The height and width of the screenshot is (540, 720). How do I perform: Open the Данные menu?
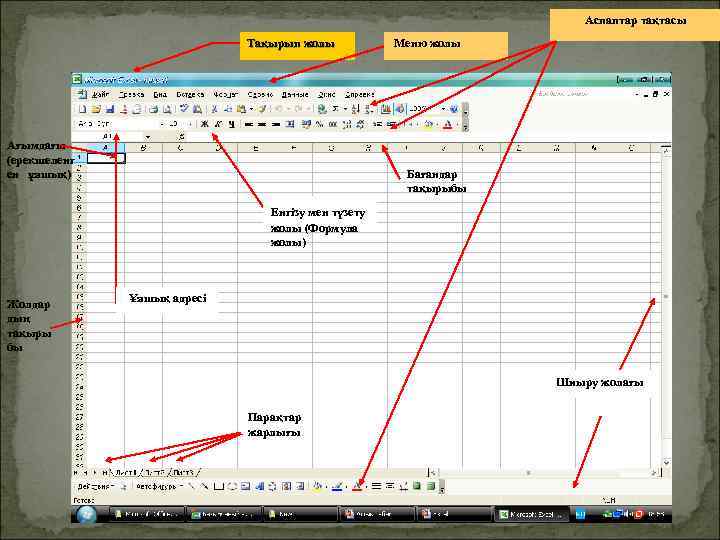[x=295, y=95]
